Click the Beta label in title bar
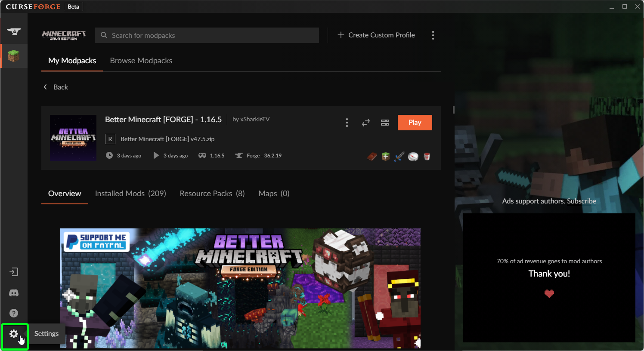644x351 pixels. pyautogui.click(x=74, y=6)
